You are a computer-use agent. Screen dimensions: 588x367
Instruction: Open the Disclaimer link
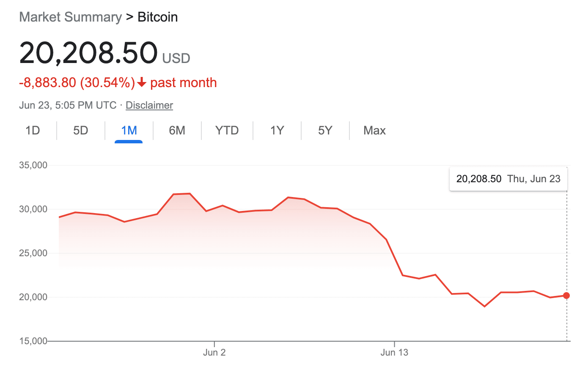(149, 105)
